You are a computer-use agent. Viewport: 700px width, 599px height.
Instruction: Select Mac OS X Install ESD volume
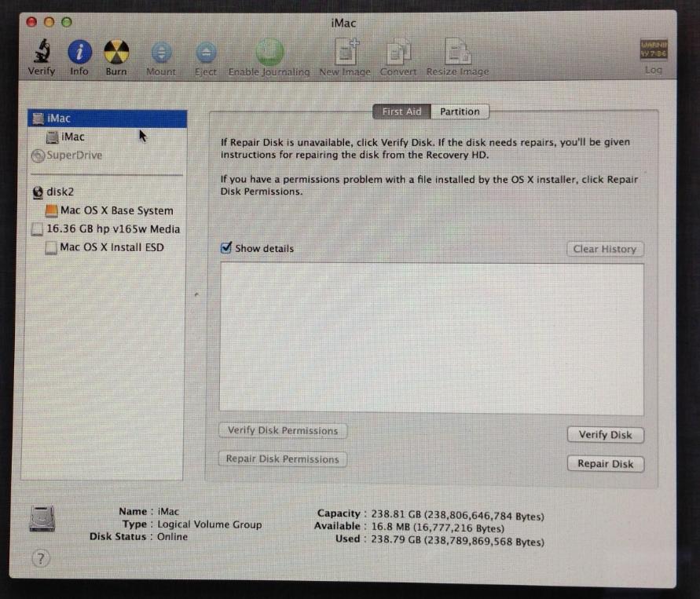click(107, 247)
